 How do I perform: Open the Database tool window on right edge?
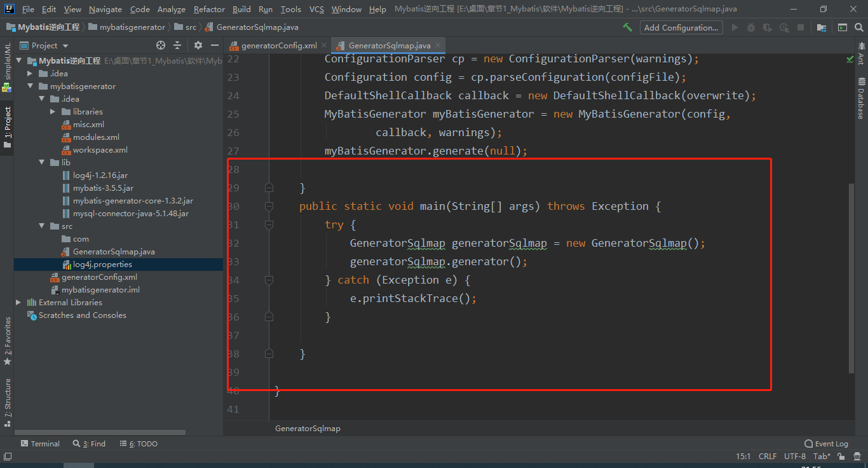tap(861, 98)
